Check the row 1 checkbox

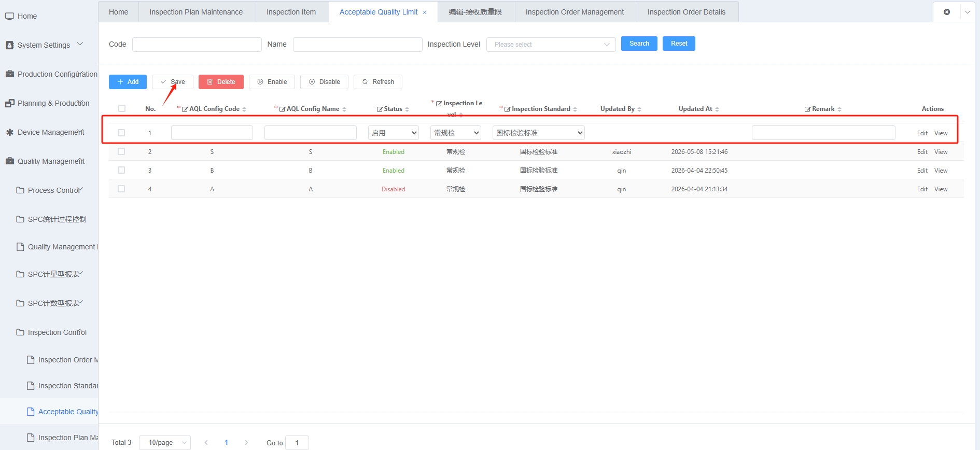click(121, 133)
